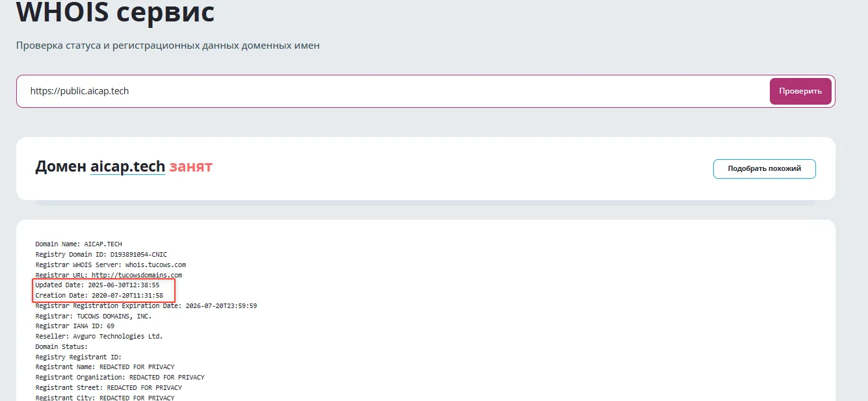The width and height of the screenshot is (868, 401).
Task: Click the Подобрать похожий button
Action: pyautogui.click(x=764, y=168)
